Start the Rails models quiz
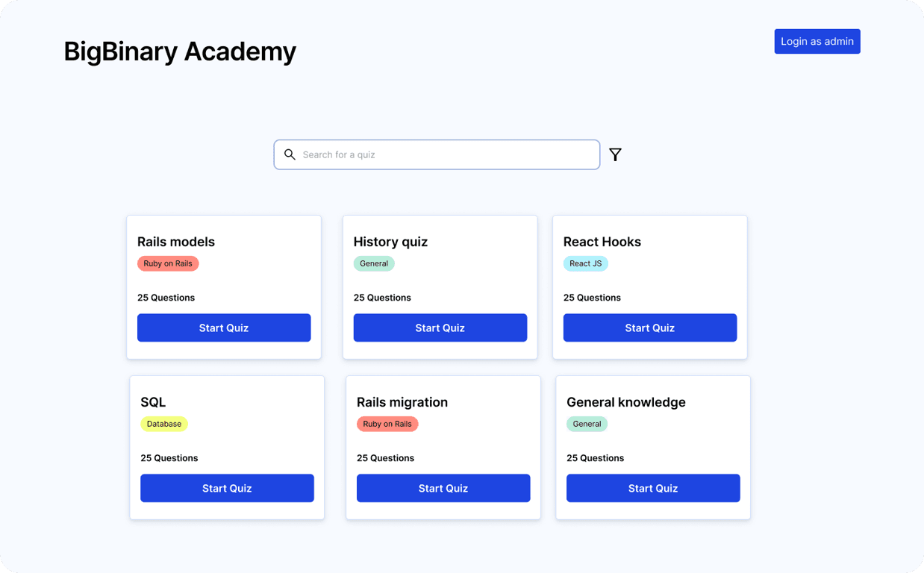This screenshot has width=924, height=573. tap(224, 328)
